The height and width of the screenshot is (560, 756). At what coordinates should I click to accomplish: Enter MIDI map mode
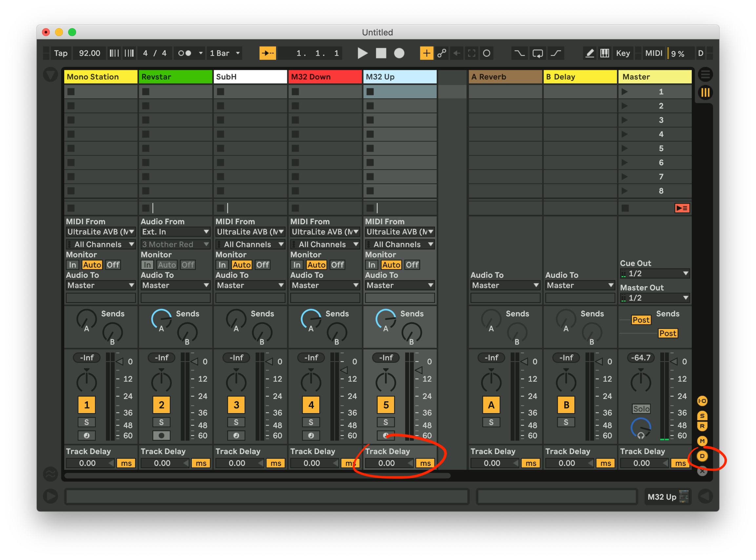[x=654, y=53]
